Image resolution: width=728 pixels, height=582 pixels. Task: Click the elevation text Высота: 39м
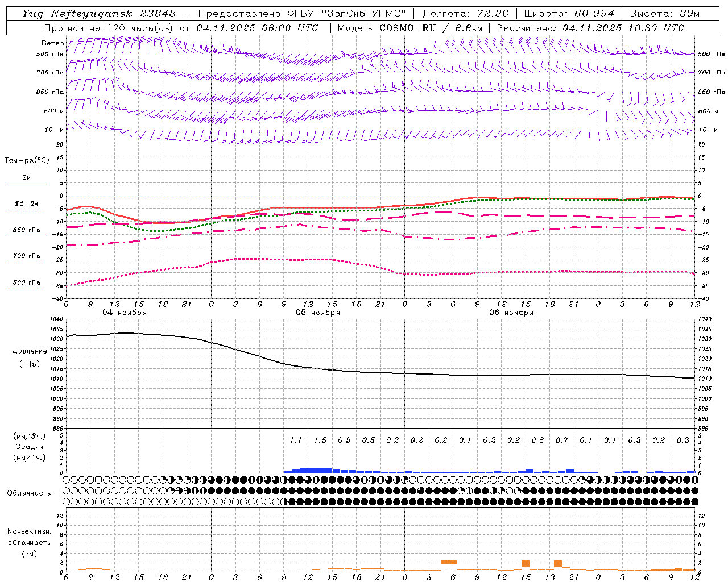pos(664,14)
